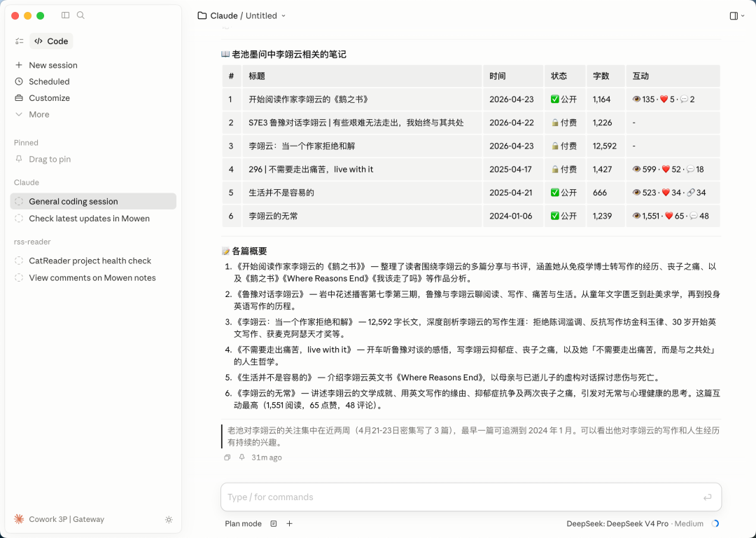Image resolution: width=756 pixels, height=538 pixels.
Task: Start a New session
Action: coord(54,64)
